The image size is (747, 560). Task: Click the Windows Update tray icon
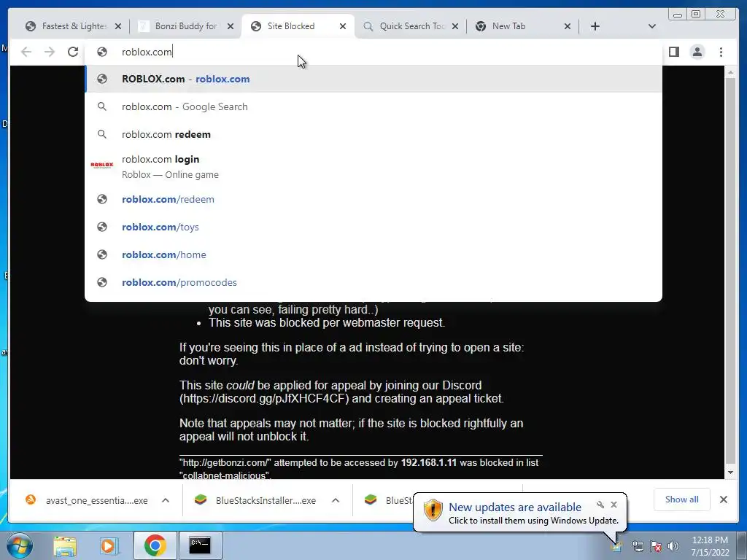point(616,547)
